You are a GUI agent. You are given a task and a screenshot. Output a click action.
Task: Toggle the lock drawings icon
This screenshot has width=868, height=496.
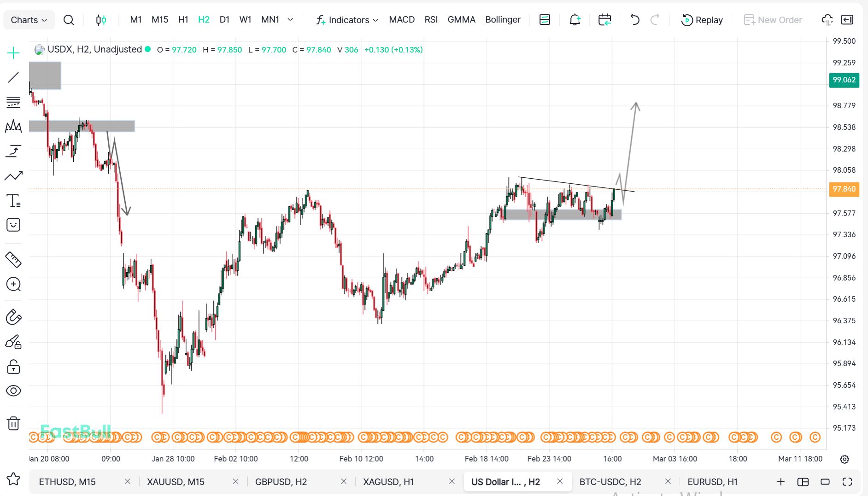[x=13, y=367]
